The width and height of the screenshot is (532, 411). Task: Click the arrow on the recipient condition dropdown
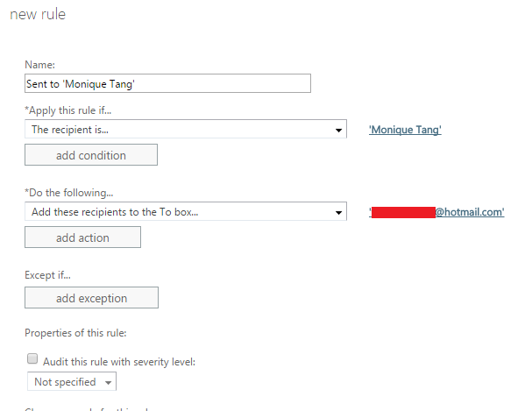tap(338, 130)
